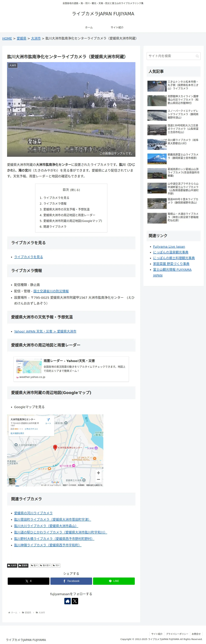The image size is (206, 644).
Task: Zoom out on the Google map
Action: point(99,479)
